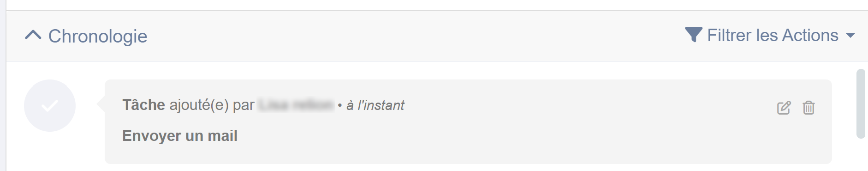Screen dimensions: 868x171
Task: Open the Filtrer les Actions dropdown caret
Action: tap(850, 36)
